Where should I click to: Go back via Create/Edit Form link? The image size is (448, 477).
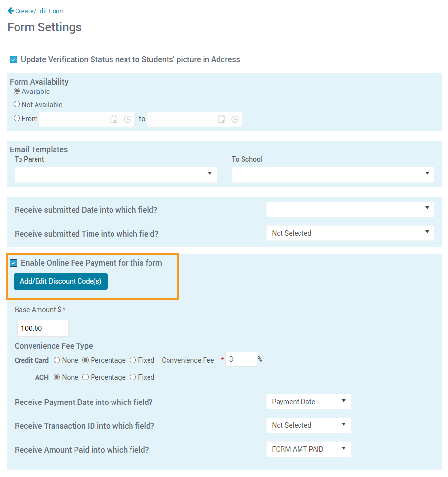39,11
